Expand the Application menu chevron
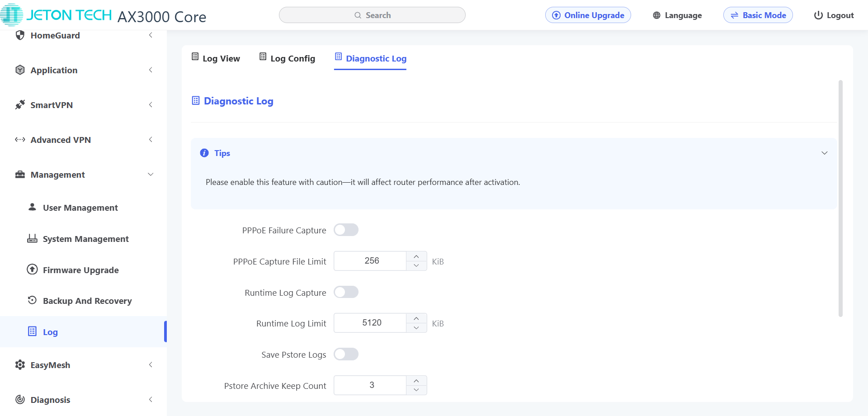868x416 pixels. [151, 70]
